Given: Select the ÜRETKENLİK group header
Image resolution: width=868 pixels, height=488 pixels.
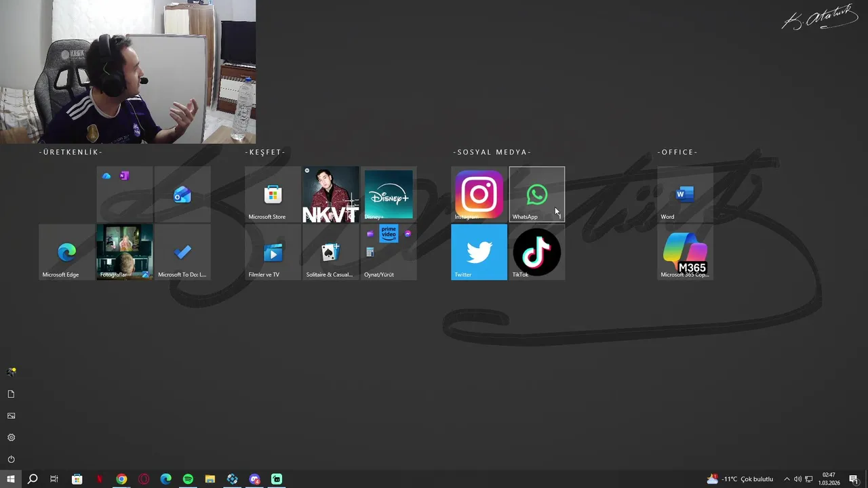Looking at the screenshot, I should point(71,152).
